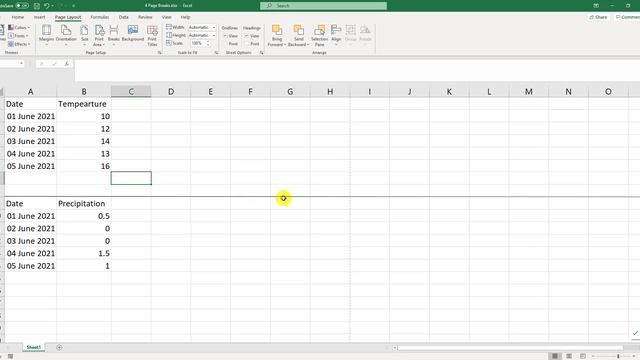Open the Print Titles dialog
This screenshot has height=360, width=640.
152,35
